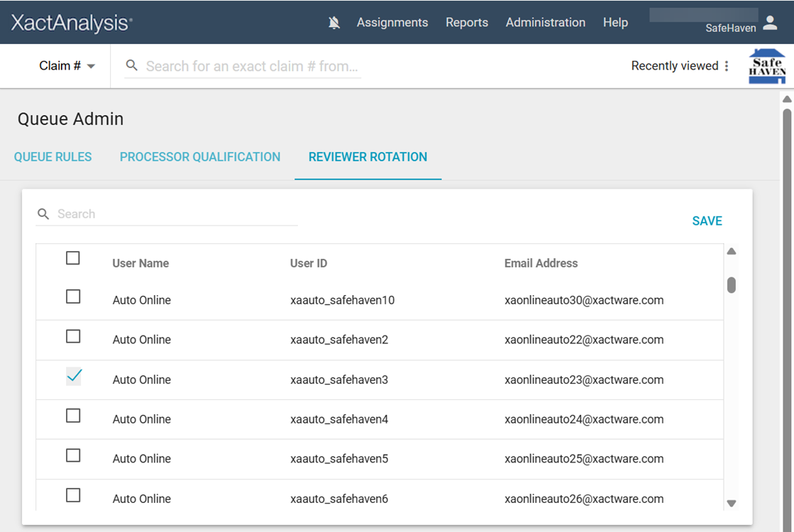
Task: Open the user profile account icon
Action: coord(770,23)
